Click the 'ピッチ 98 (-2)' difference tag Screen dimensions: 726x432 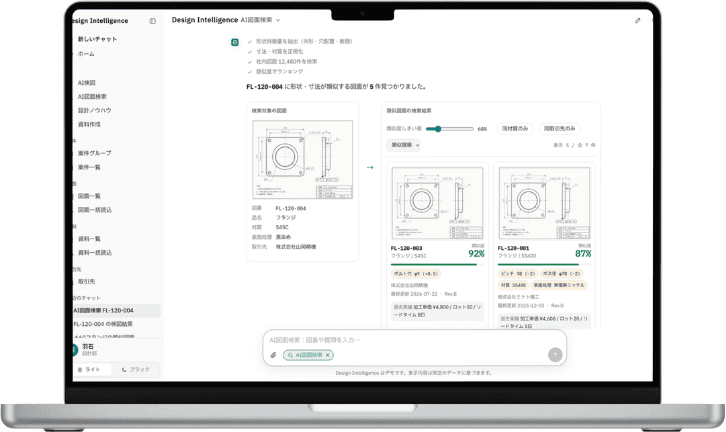click(518, 274)
